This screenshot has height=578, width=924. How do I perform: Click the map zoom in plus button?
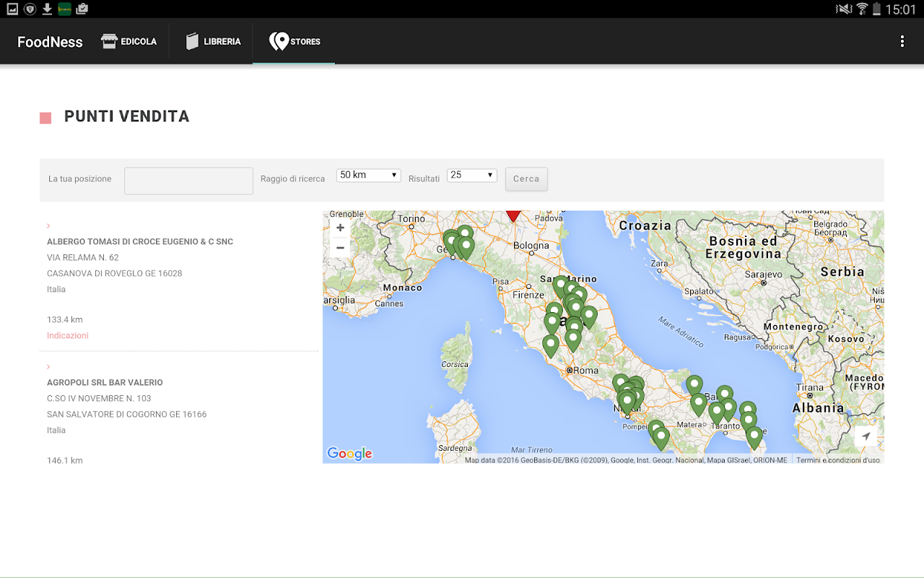click(340, 228)
